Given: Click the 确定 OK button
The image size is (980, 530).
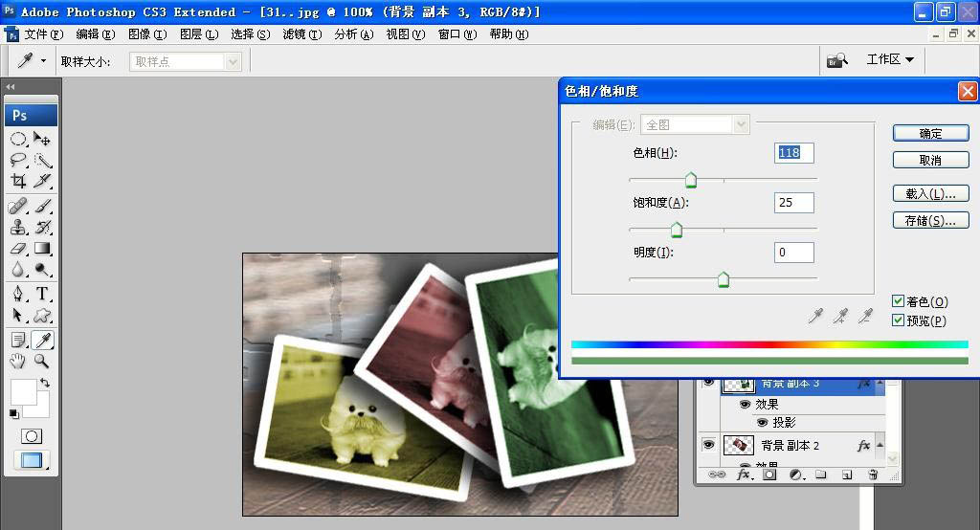Looking at the screenshot, I should tap(930, 133).
